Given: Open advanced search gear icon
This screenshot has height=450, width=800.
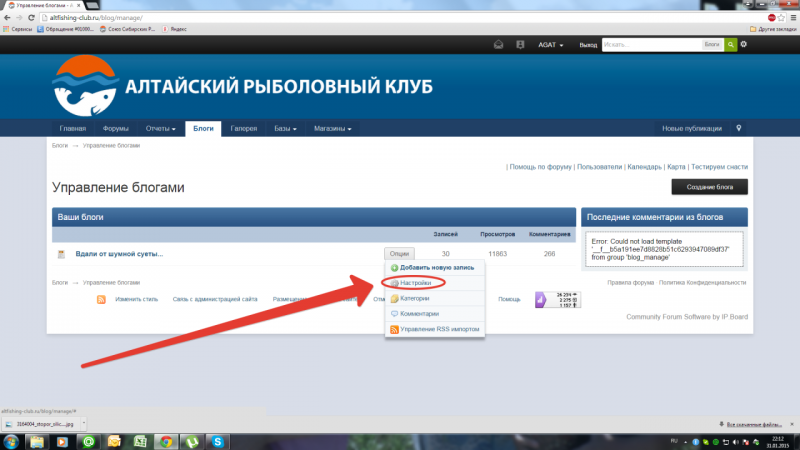Looking at the screenshot, I should [744, 44].
